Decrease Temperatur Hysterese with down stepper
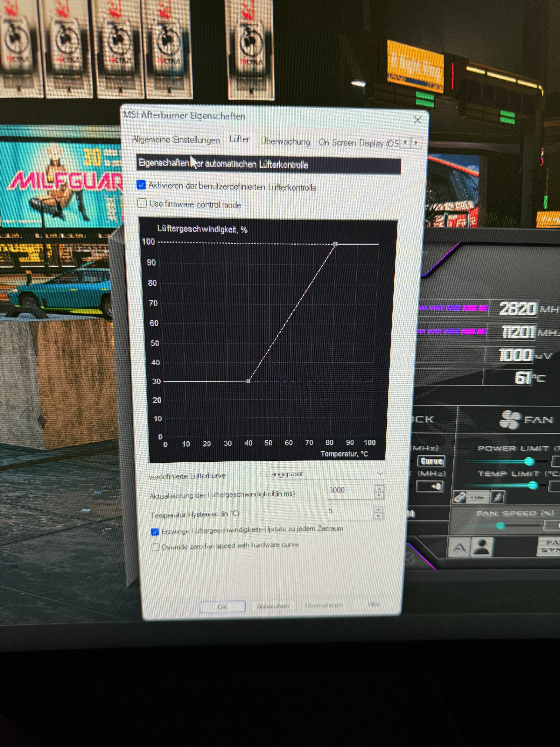Viewport: 560px width, 747px height. click(x=378, y=516)
